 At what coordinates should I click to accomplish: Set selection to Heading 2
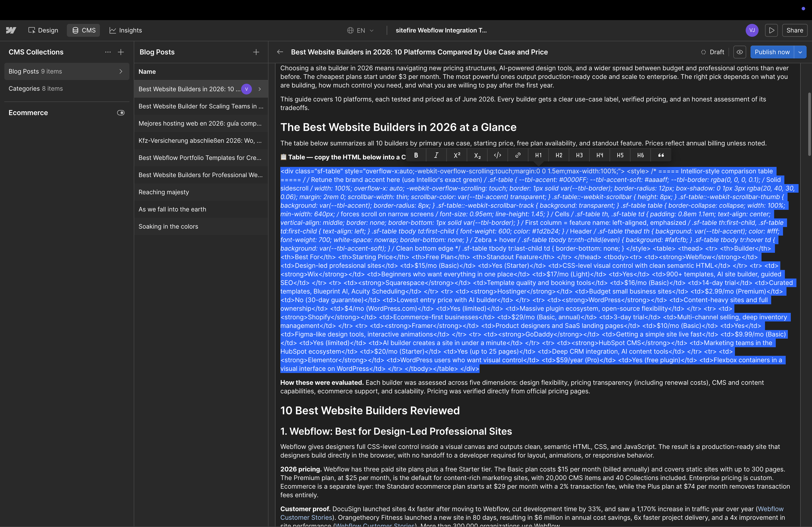point(559,155)
